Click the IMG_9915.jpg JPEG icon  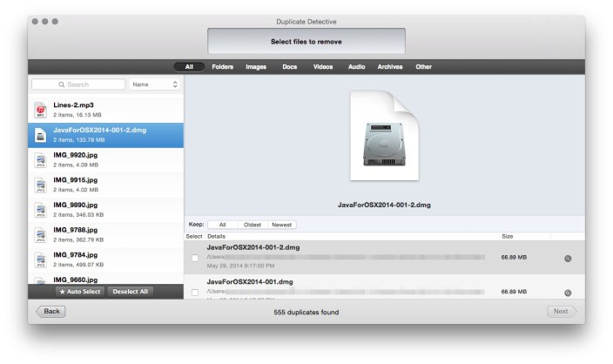(x=40, y=185)
